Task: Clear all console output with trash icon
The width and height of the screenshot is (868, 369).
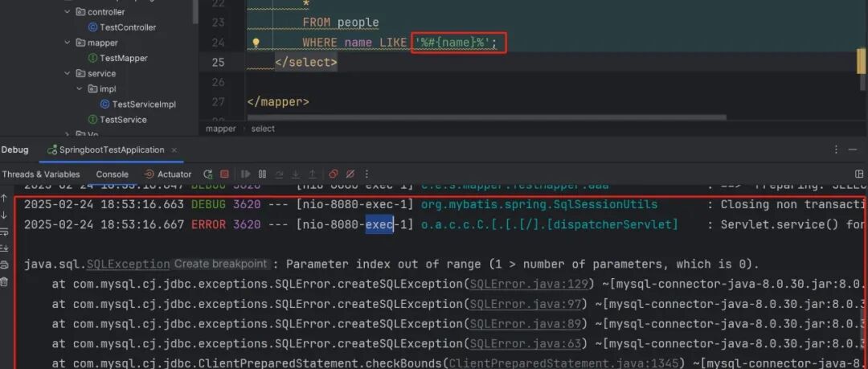Action: [x=5, y=281]
